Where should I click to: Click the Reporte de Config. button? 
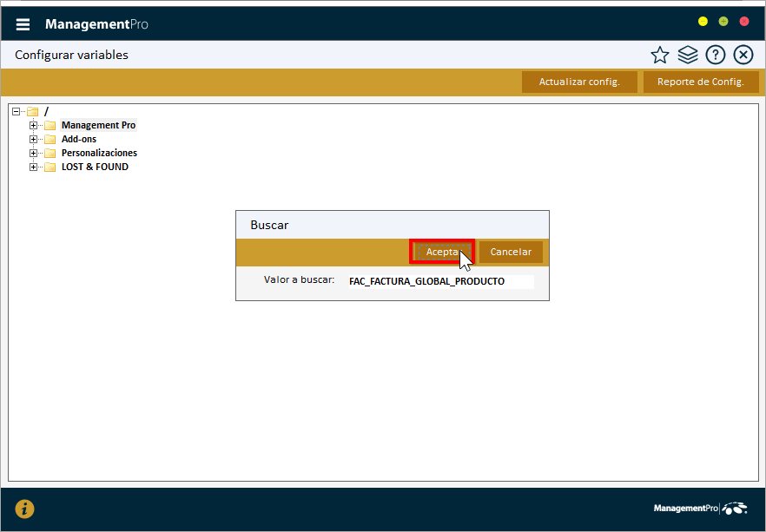point(701,82)
